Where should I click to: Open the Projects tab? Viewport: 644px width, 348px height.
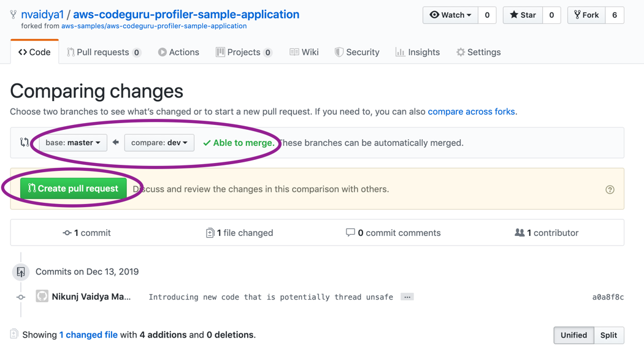click(244, 52)
